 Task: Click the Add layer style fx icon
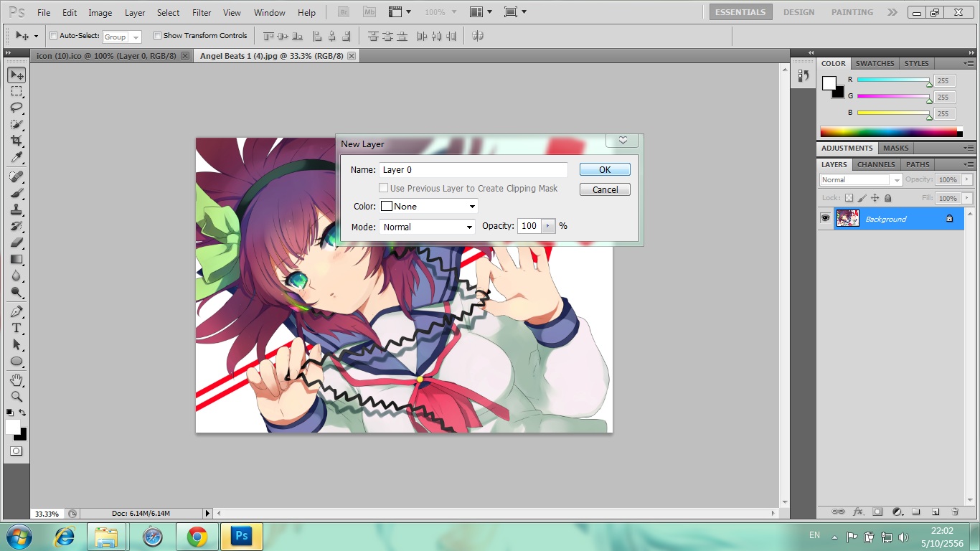click(x=858, y=512)
